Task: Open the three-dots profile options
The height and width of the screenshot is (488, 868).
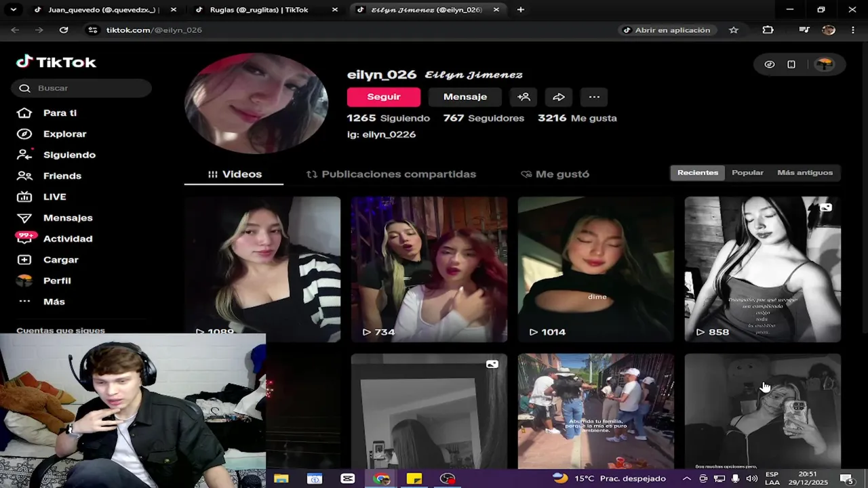Action: pyautogui.click(x=594, y=97)
